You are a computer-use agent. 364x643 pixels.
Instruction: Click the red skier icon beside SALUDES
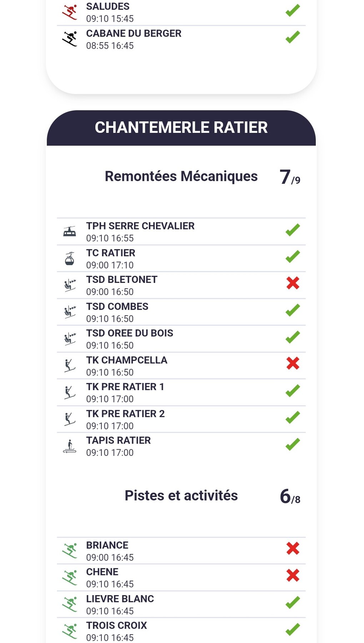tap(70, 12)
